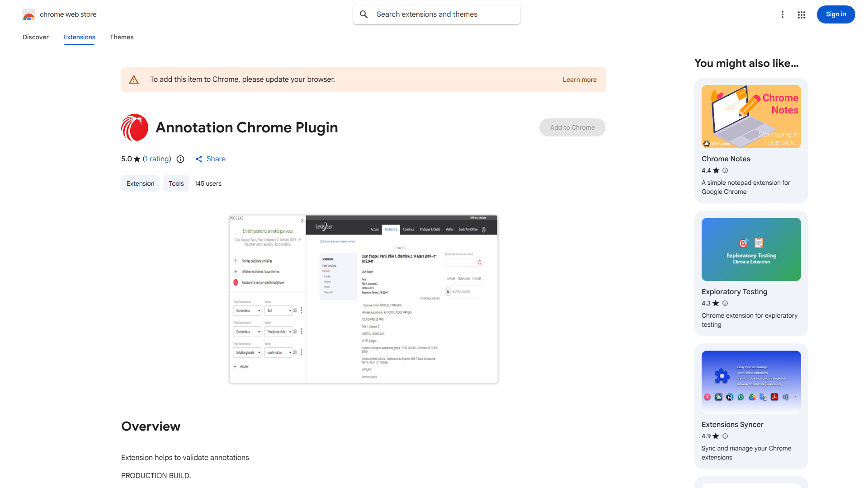The image size is (868, 488).
Task: Click the search magnifier icon
Action: [364, 14]
